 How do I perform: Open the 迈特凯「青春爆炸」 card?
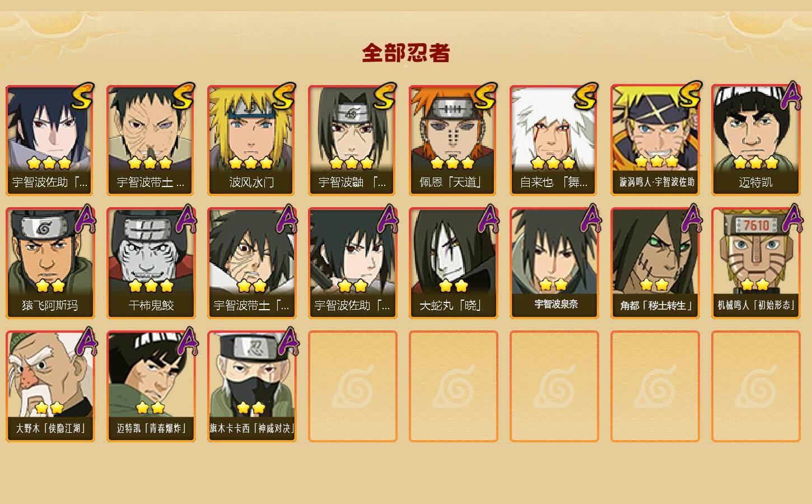(151, 386)
